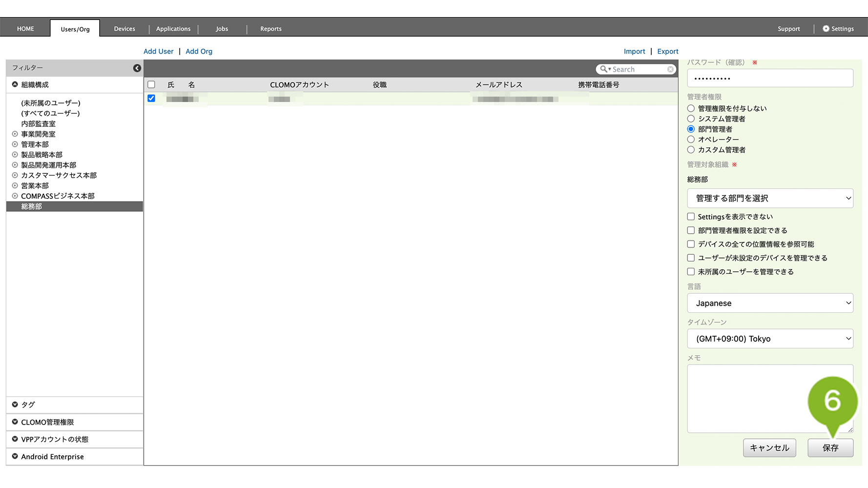Uncheck the selected user row checkbox
Viewport: 868px width, 488px height.
point(151,99)
